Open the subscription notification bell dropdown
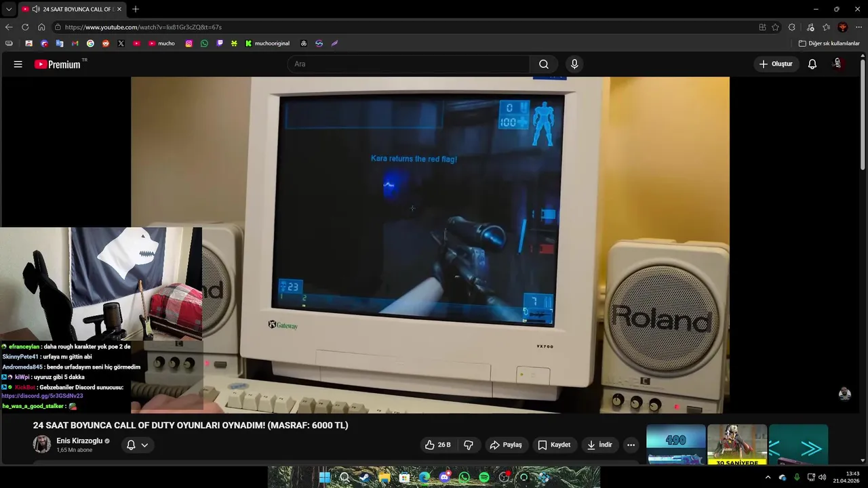This screenshot has height=488, width=868. click(x=137, y=445)
